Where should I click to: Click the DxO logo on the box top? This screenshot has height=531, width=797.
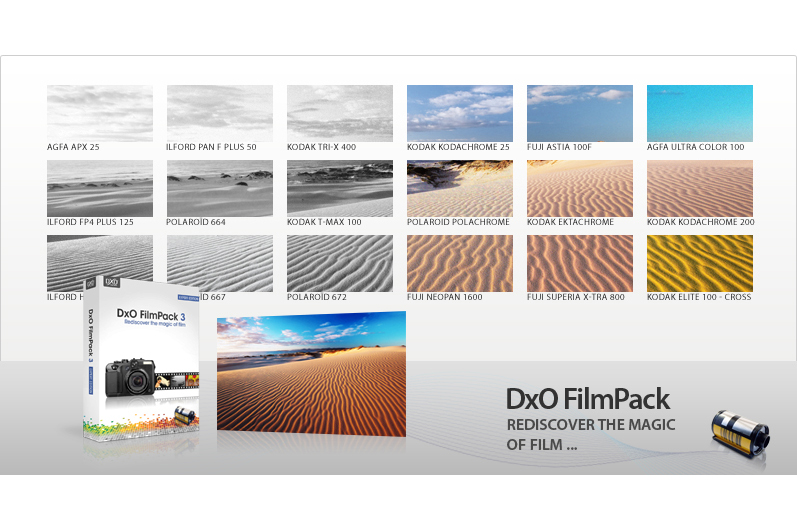(x=111, y=282)
